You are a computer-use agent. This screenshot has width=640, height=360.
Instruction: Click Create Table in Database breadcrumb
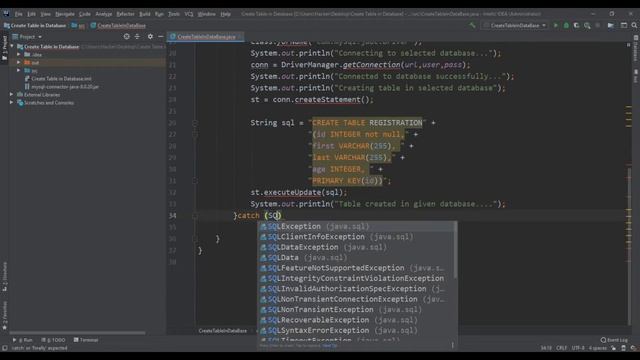35,25
